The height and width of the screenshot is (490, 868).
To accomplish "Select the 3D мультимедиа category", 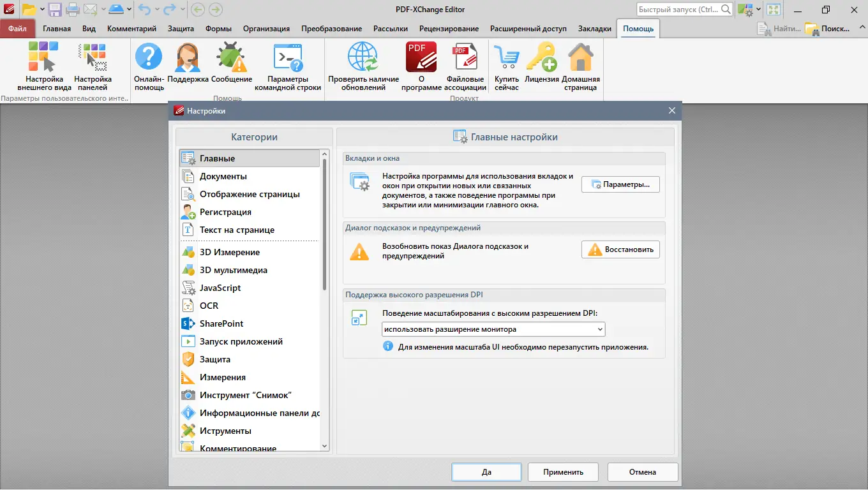I will click(x=250, y=270).
